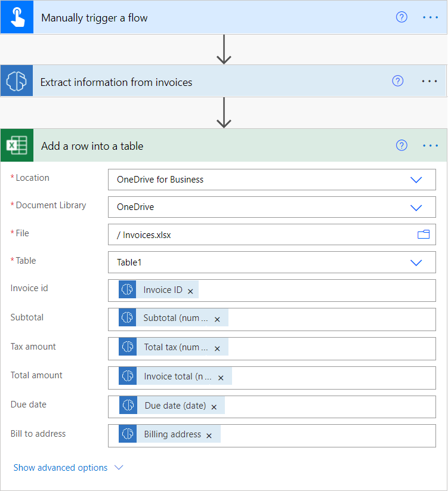448x491 pixels.
Task: Remove the Subtotal token
Action: pyautogui.click(x=217, y=319)
